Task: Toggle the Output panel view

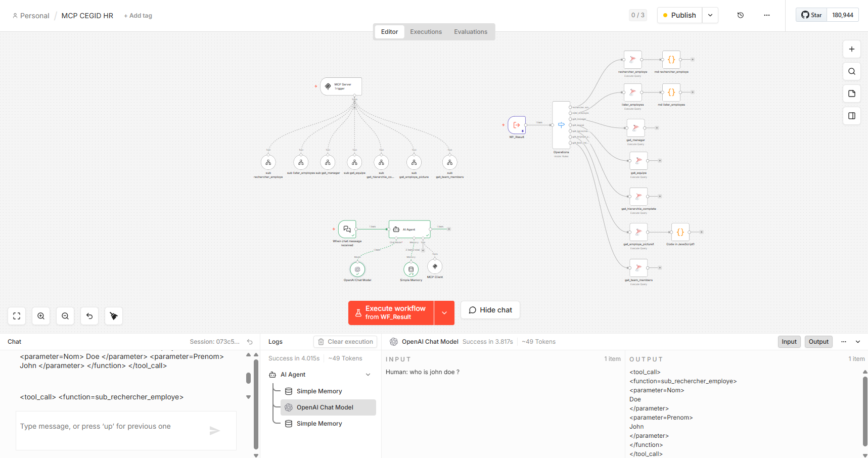Action: (818, 342)
